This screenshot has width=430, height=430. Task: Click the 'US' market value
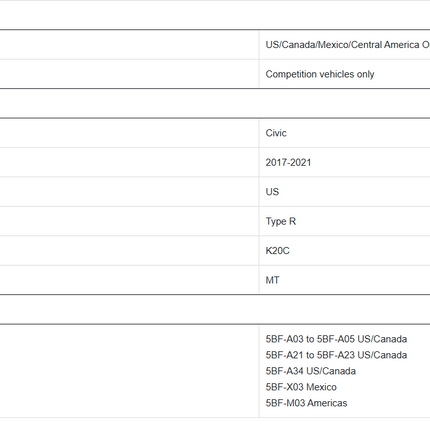coord(272,192)
